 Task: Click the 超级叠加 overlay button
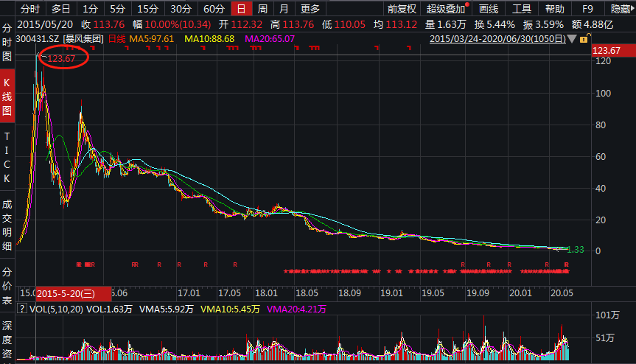coord(446,9)
